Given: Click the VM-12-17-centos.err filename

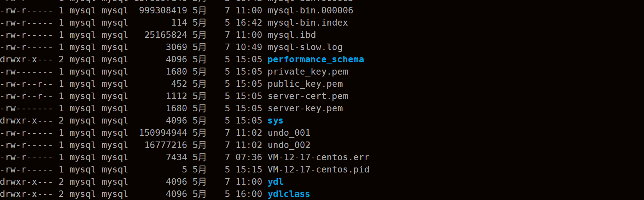Looking at the screenshot, I should tap(318, 158).
